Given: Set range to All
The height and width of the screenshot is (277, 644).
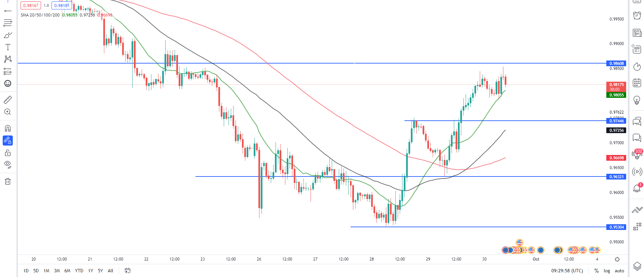Looking at the screenshot, I should pyautogui.click(x=110, y=271).
